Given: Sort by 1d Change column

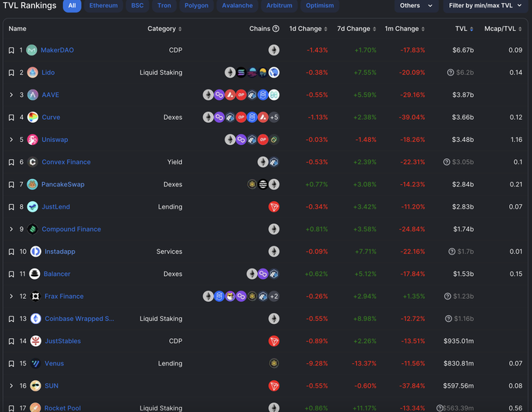Looking at the screenshot, I should pos(308,29).
